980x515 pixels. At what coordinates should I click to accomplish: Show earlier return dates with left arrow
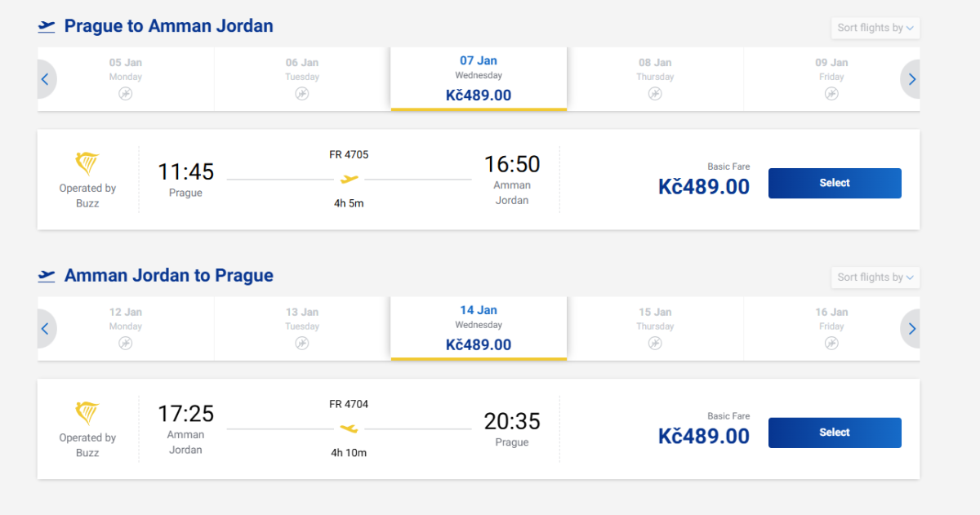(x=46, y=329)
